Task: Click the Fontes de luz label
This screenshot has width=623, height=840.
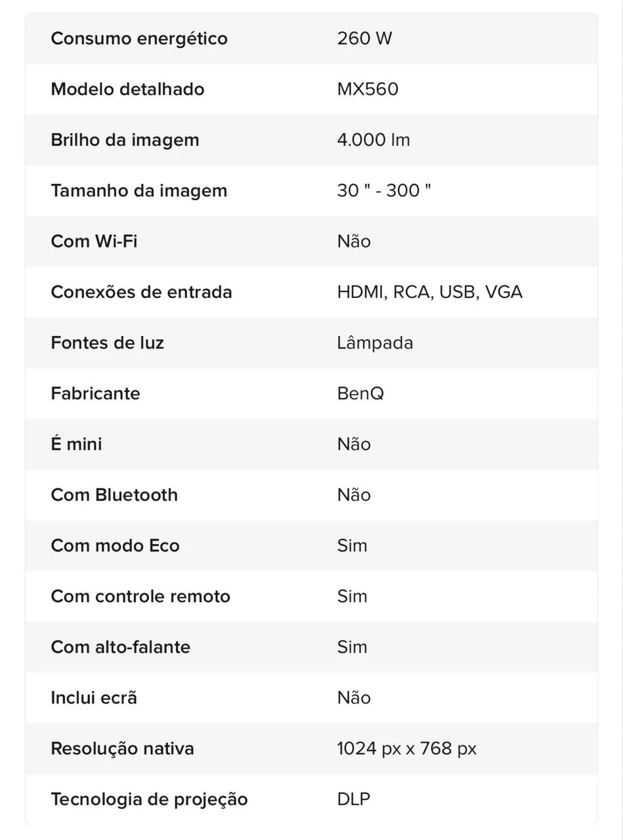Action: click(108, 343)
